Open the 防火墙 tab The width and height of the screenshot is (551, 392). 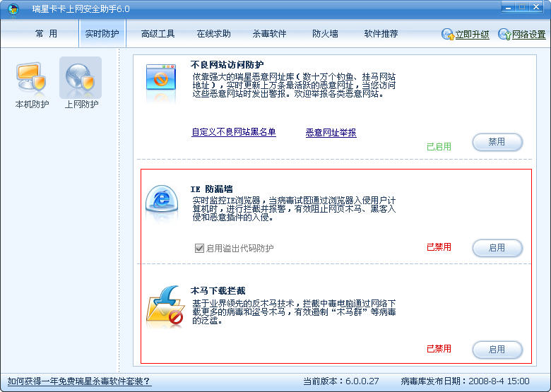(325, 34)
